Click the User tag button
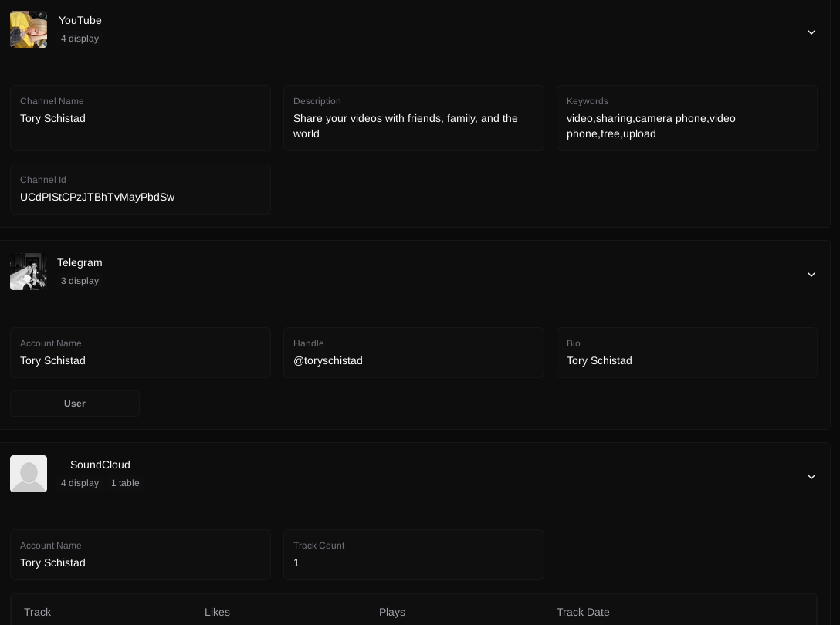The image size is (840, 625). coord(75,404)
